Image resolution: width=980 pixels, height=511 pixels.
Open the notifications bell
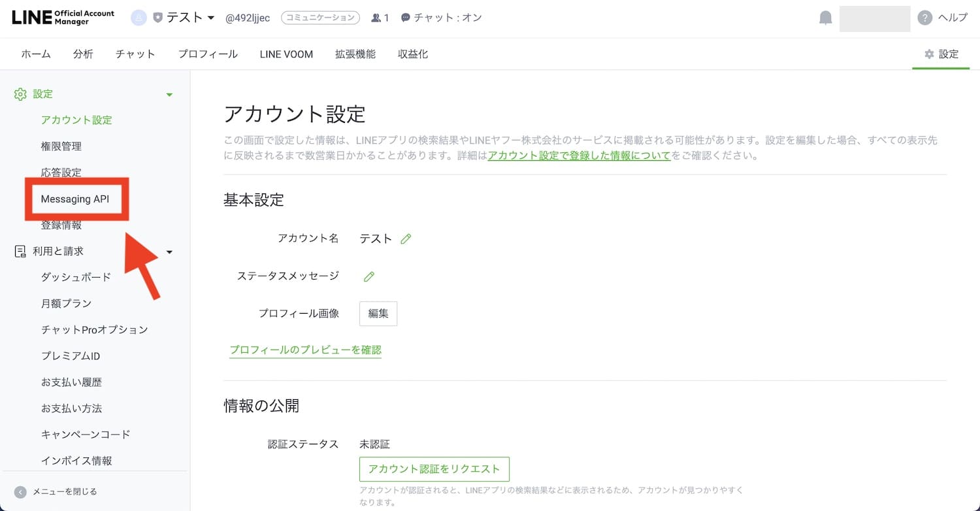pos(825,18)
